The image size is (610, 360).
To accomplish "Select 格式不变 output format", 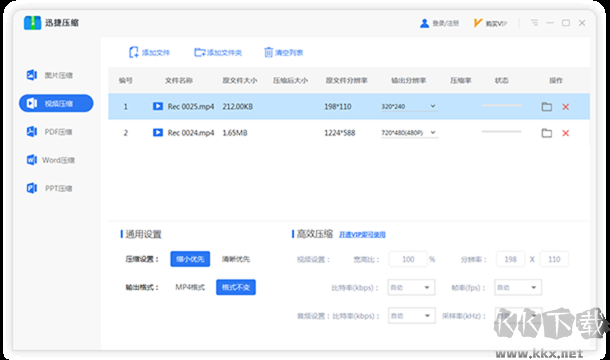I will pos(236,287).
